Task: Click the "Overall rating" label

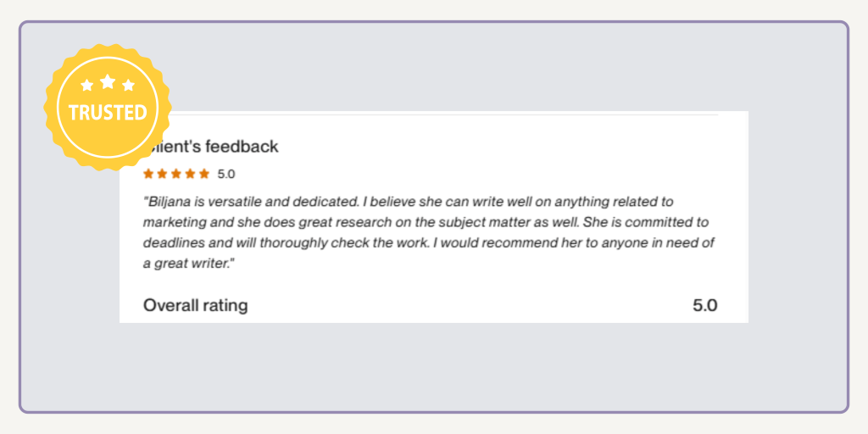Action: [x=195, y=305]
